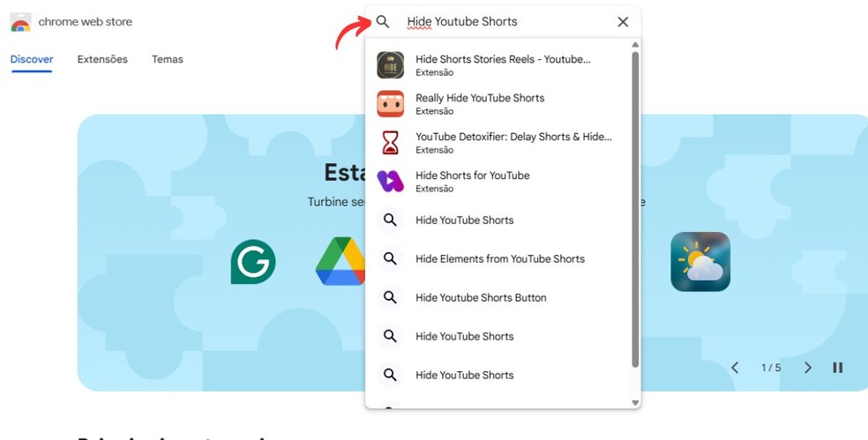Switch to the Extensões tab
Viewport: 868px width, 440px height.
pos(102,59)
